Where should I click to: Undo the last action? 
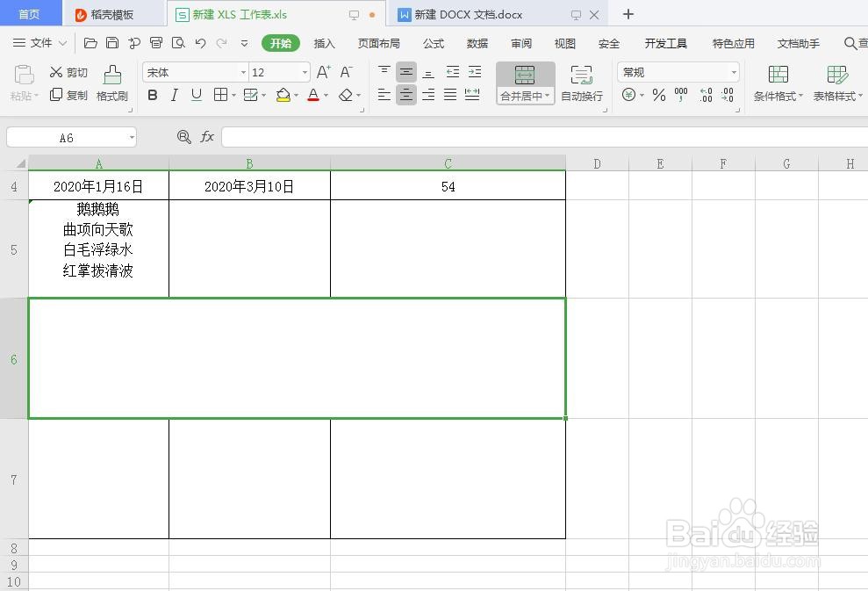(x=200, y=43)
